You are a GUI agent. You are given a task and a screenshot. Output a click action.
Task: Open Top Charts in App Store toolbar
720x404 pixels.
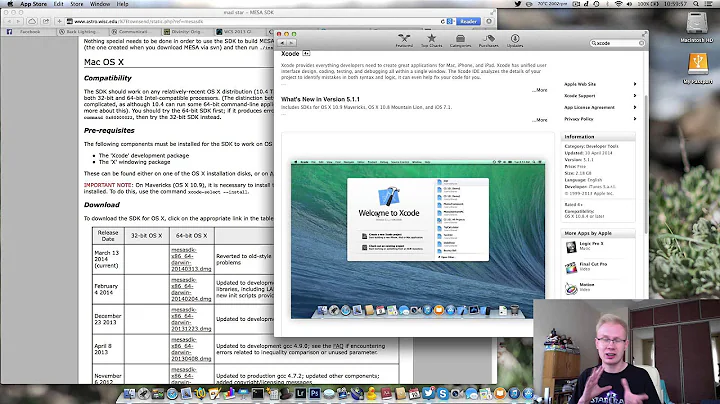pos(432,40)
